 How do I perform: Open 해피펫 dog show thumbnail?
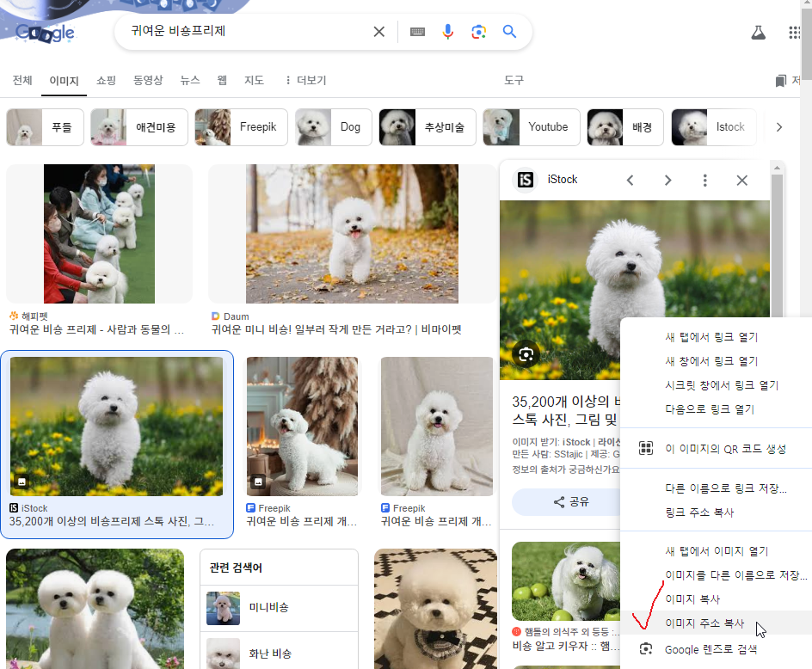point(99,234)
